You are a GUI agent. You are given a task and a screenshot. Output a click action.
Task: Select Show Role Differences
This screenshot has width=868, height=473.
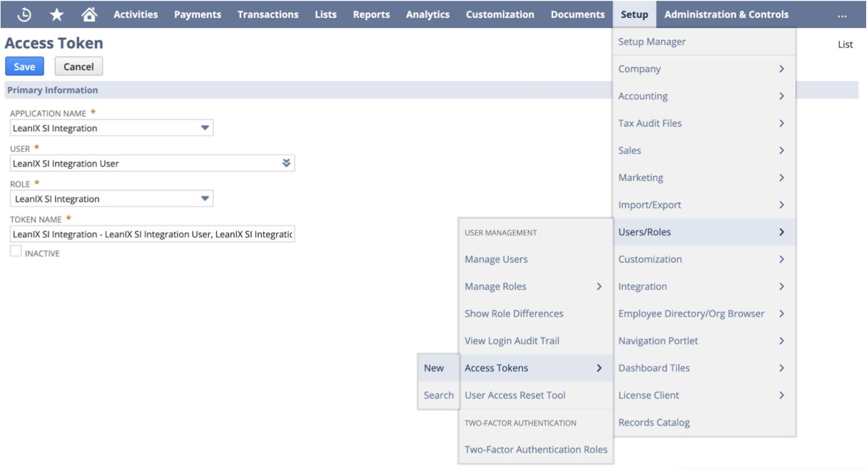click(536, 314)
